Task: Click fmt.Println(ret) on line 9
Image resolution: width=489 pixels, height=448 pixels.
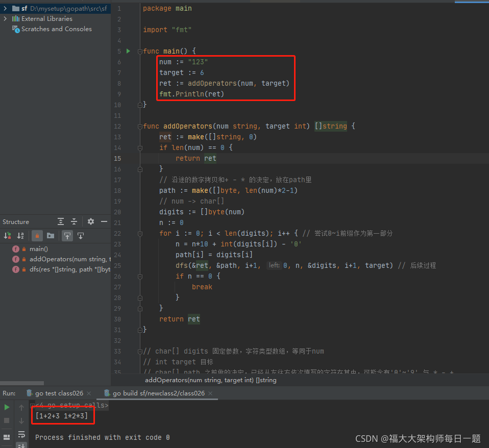Action: pyautogui.click(x=191, y=94)
